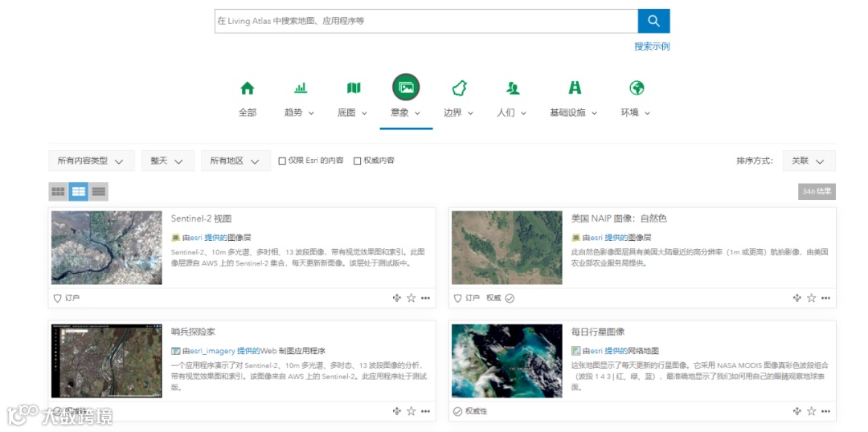Image resolution: width=868 pixels, height=432 pixels.
Task: Open 每日行星图像 title link
Action: [598, 332]
